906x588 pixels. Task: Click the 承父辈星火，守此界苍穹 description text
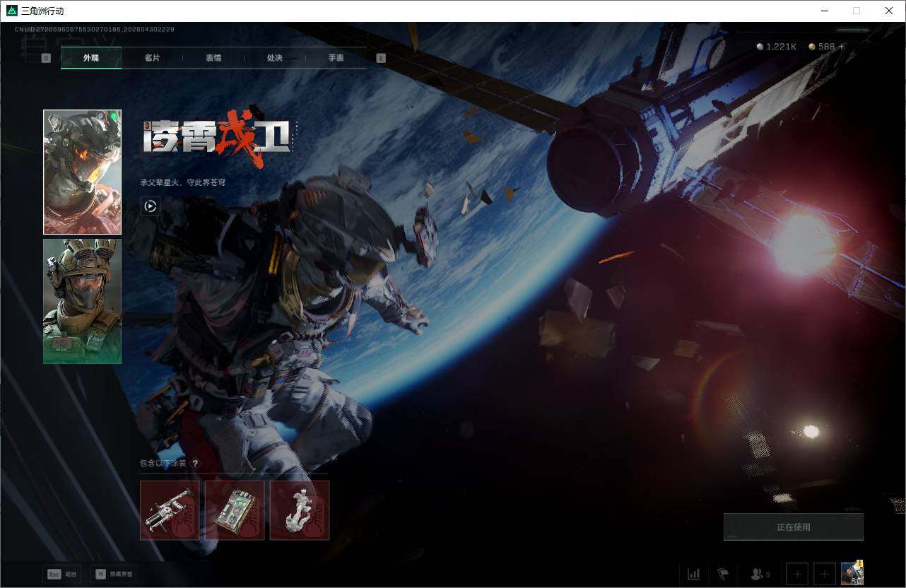tap(183, 182)
